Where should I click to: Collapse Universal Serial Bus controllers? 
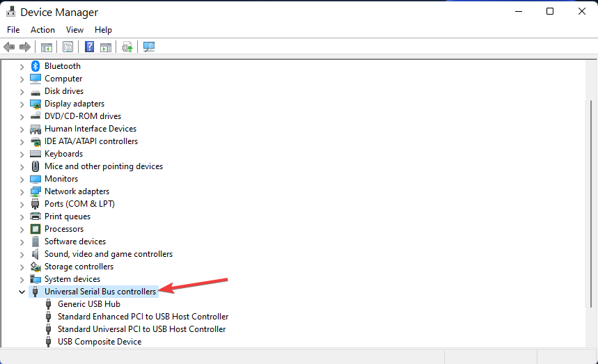click(x=22, y=292)
